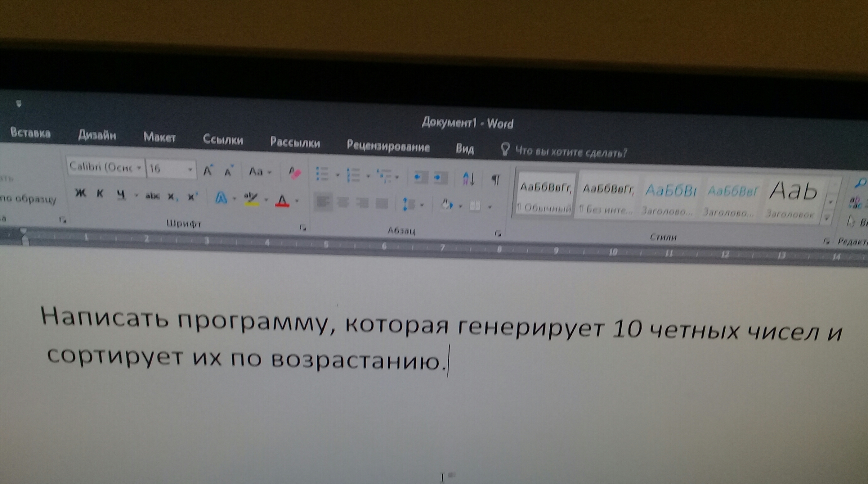The image size is (868, 484).
Task: Open the Дизайн ribbon tab
Action: [97, 135]
